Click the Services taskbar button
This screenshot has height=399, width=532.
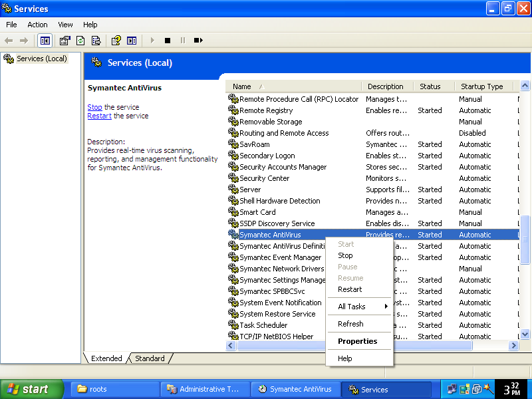[386, 389]
